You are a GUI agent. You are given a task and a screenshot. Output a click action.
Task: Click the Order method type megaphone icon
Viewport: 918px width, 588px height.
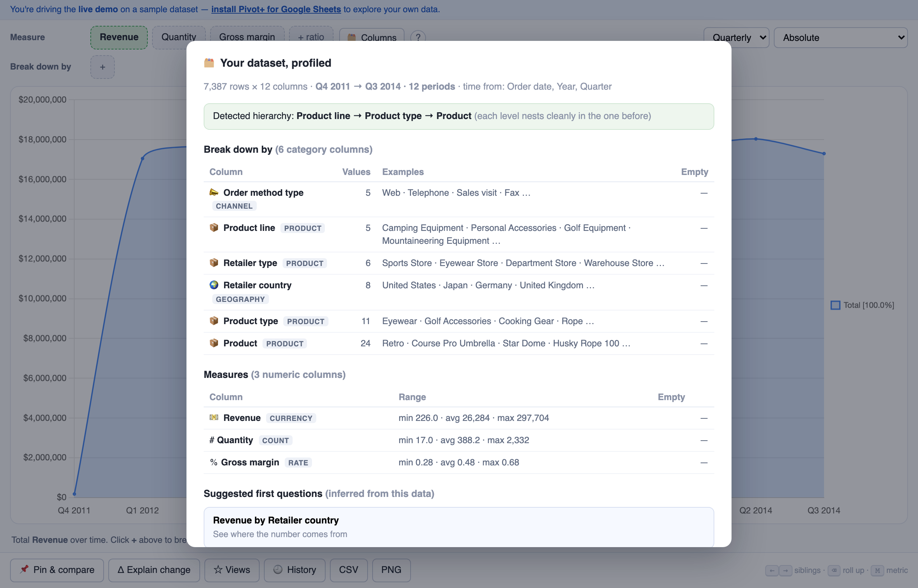tap(214, 192)
